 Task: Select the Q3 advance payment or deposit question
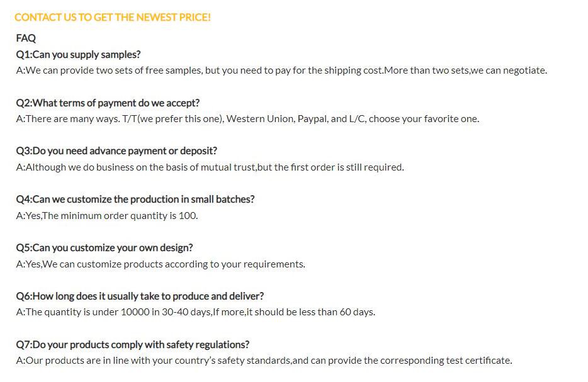(116, 151)
